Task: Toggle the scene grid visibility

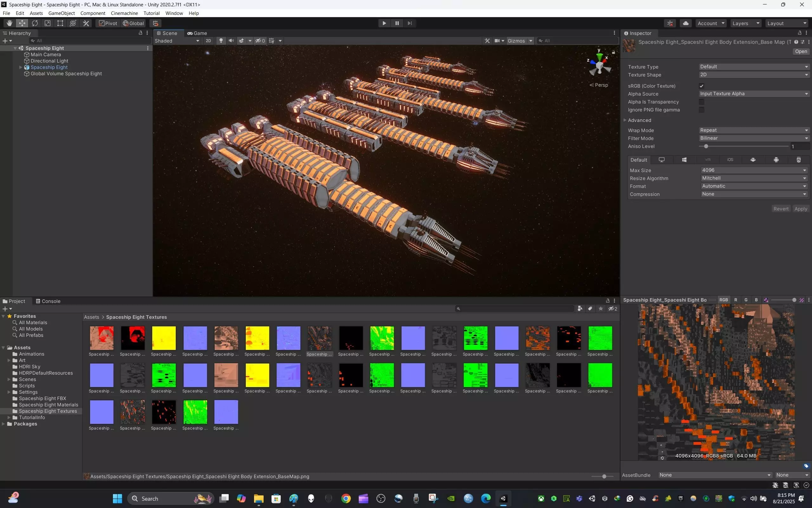Action: pyautogui.click(x=272, y=41)
